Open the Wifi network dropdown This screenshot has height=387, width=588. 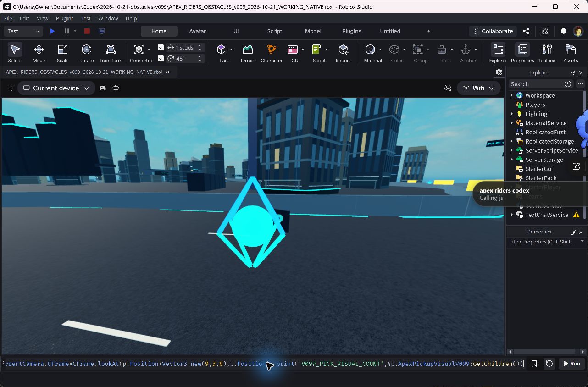478,88
